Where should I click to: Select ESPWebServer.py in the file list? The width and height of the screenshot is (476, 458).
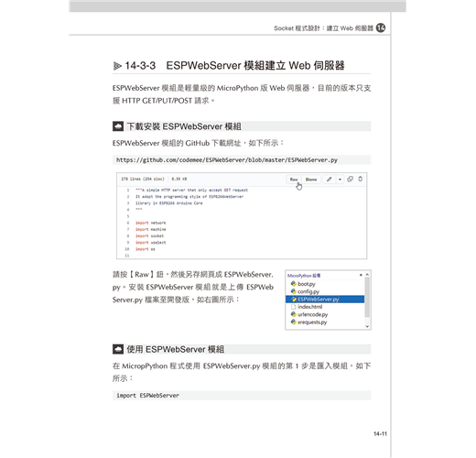pos(325,300)
